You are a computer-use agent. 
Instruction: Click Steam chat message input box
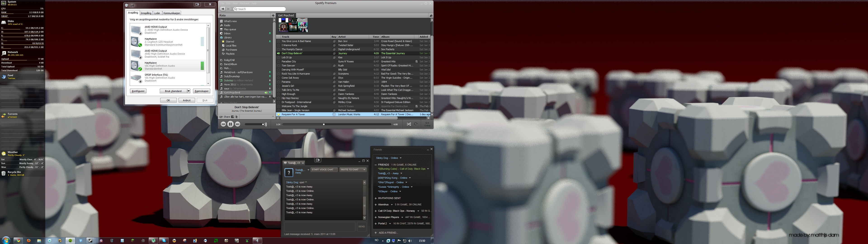click(x=319, y=226)
